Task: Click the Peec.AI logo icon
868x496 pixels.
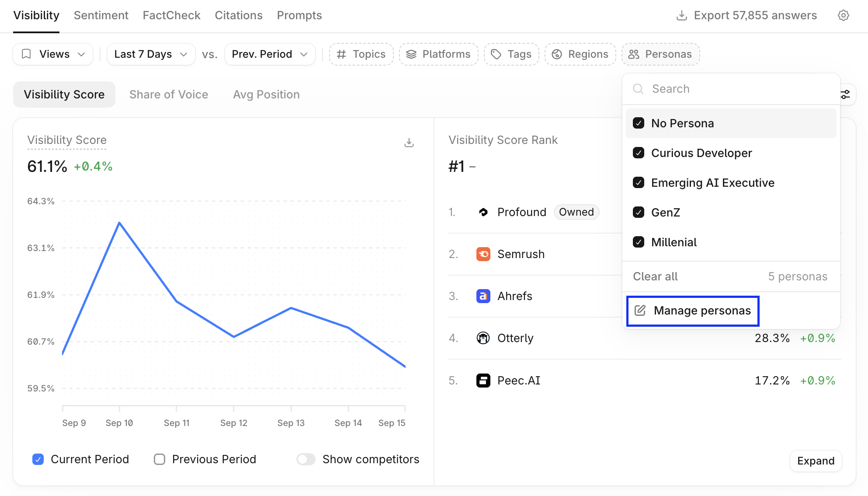Action: 483,381
